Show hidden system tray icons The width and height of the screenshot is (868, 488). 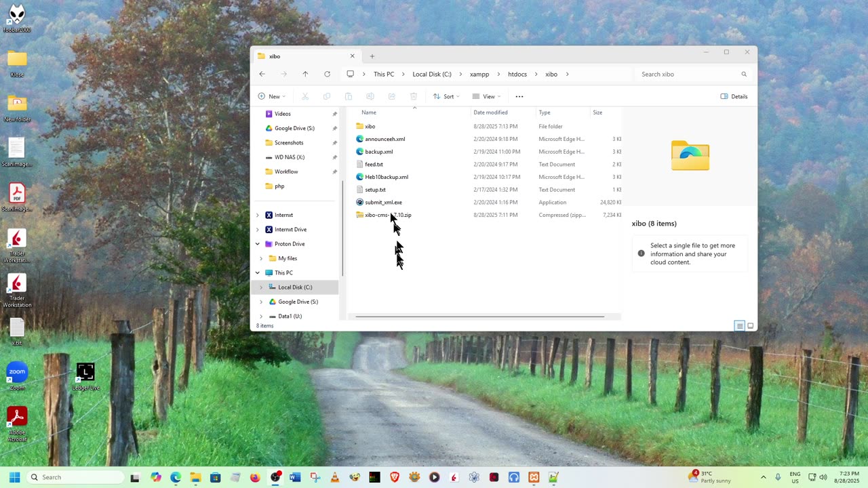pyautogui.click(x=763, y=477)
